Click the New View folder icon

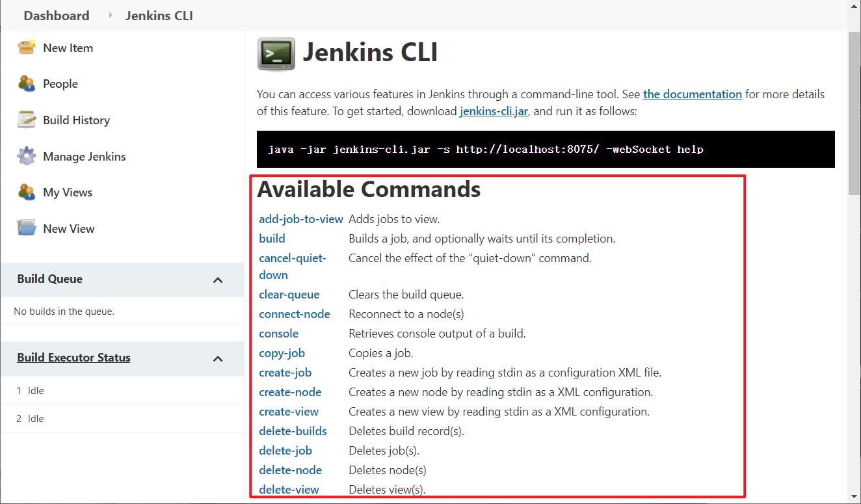[x=27, y=229]
